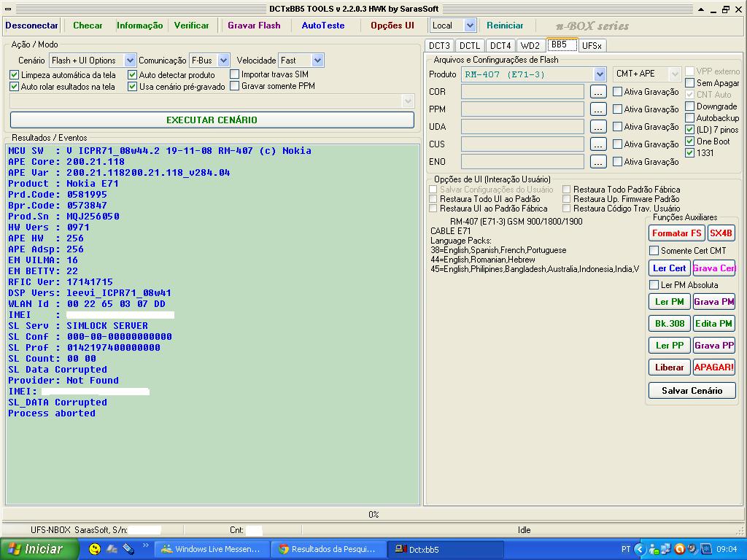Expand the quick launch overflow chevron
Screen dimensions: 747x560
[x=145, y=545]
